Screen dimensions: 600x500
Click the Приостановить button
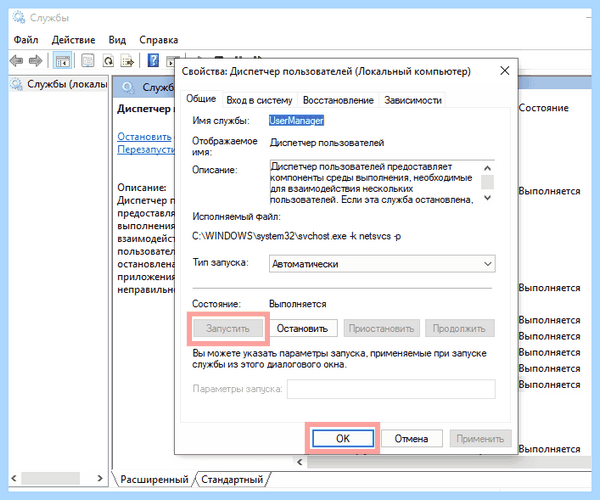pyautogui.click(x=382, y=328)
